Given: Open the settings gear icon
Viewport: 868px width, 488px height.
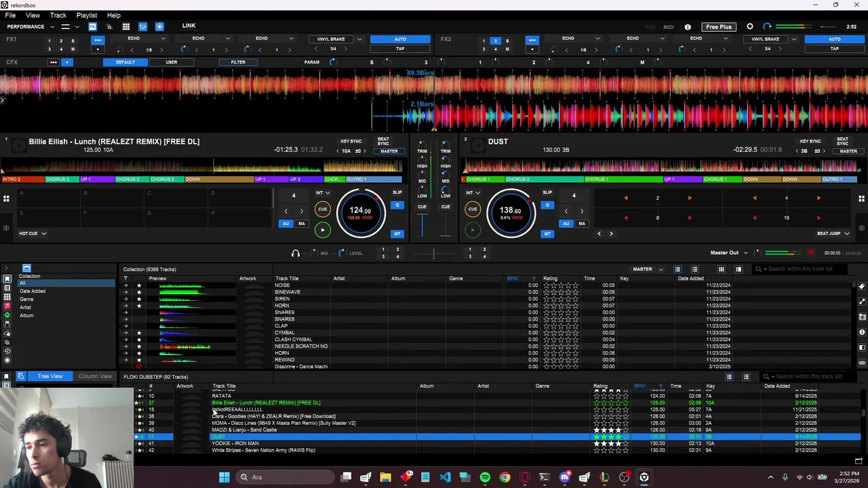Looking at the screenshot, I should pyautogui.click(x=750, y=26).
